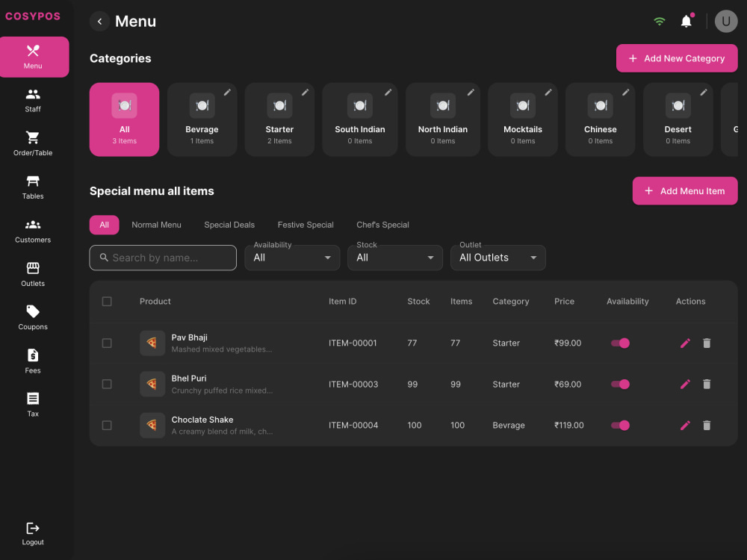Select the All menu-type tab
Viewport: 747px width, 560px height.
pyautogui.click(x=104, y=225)
